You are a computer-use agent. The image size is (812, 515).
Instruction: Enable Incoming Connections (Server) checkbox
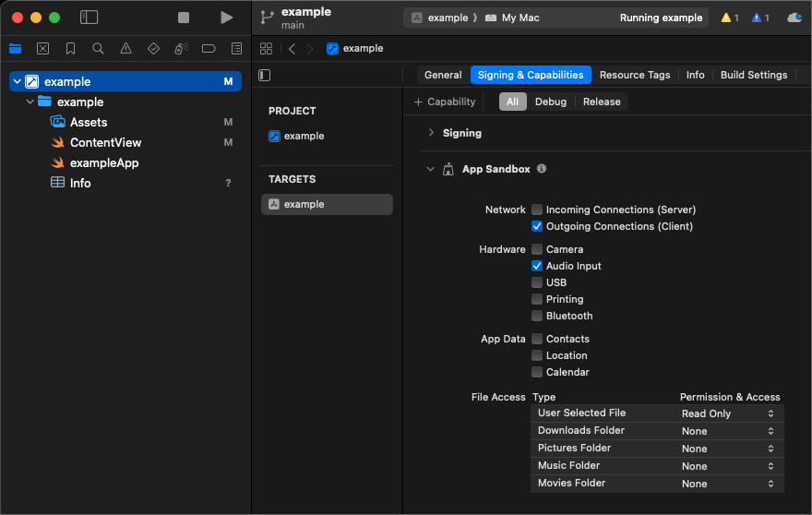click(x=537, y=210)
